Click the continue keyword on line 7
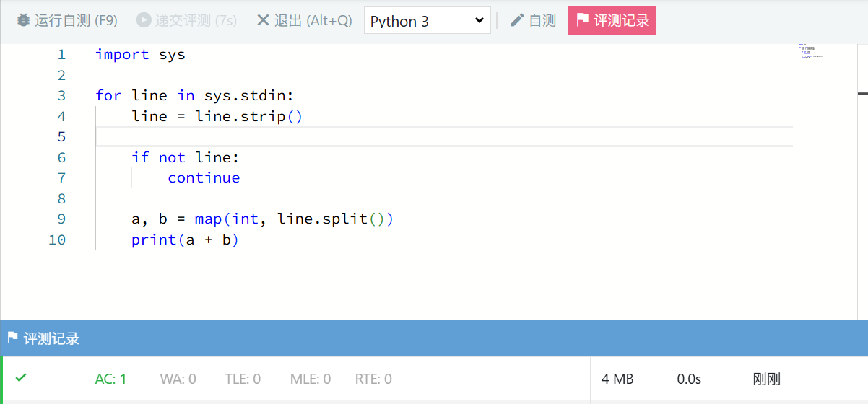Viewport: 868px width, 404px height. (204, 177)
